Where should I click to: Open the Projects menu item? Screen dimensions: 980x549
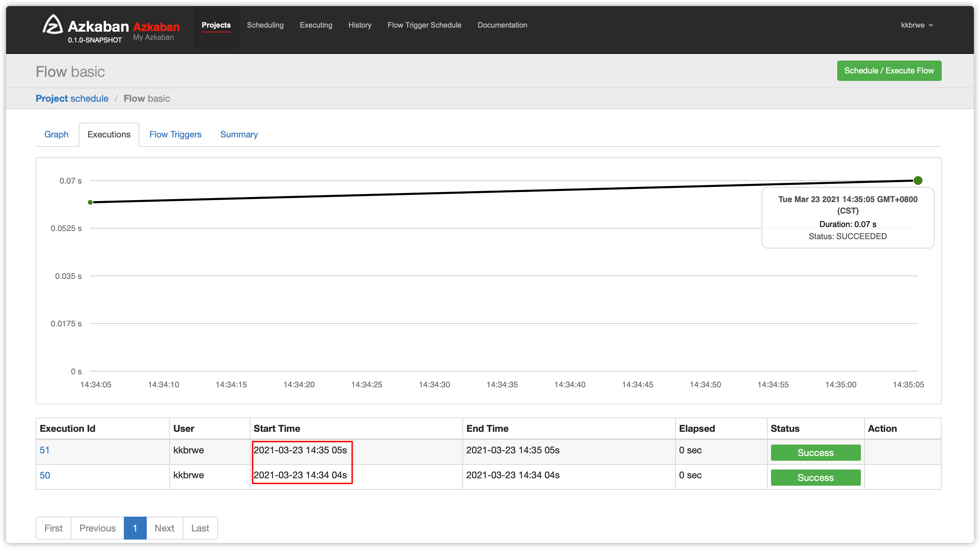click(216, 25)
